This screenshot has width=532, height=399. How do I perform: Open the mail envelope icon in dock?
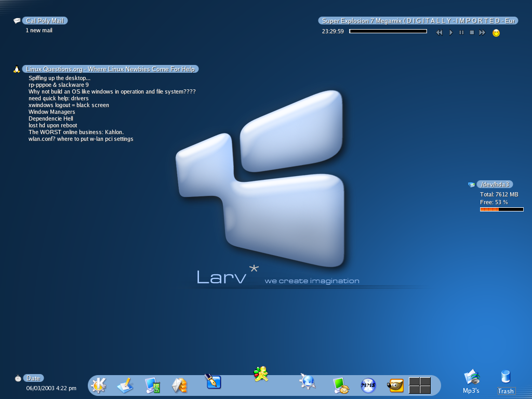coord(179,386)
